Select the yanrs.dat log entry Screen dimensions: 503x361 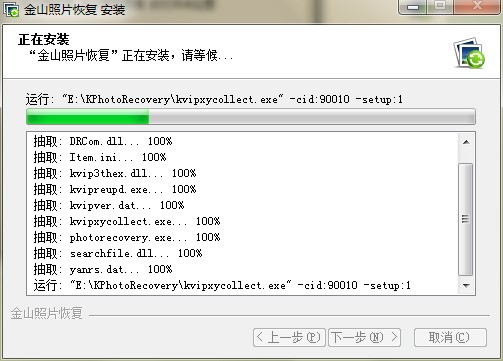click(x=103, y=269)
